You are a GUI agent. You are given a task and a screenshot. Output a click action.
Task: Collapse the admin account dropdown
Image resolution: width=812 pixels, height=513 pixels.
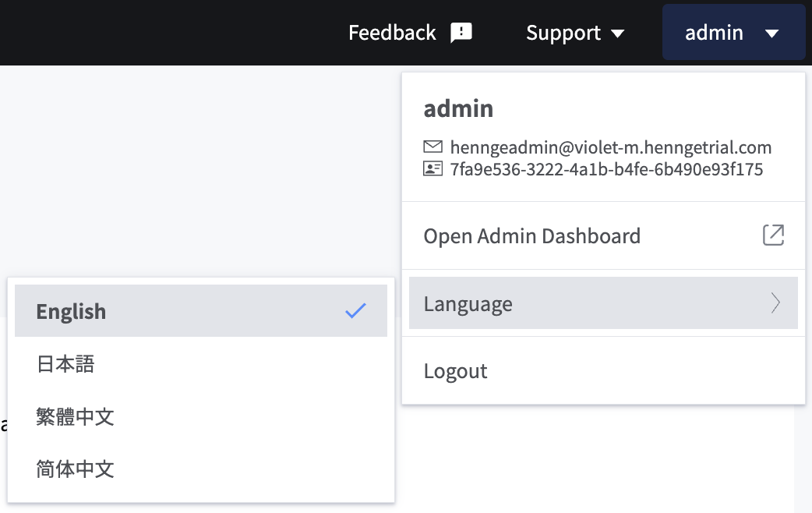pyautogui.click(x=733, y=32)
